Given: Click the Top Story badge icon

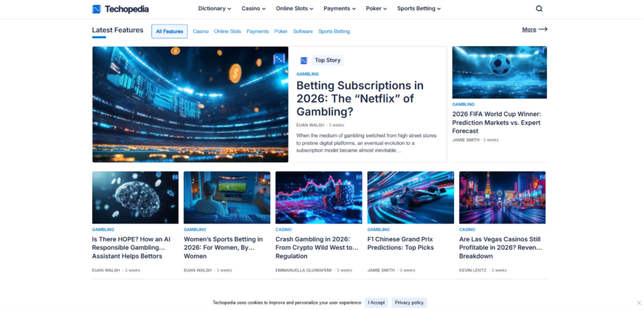Looking at the screenshot, I should point(303,60).
